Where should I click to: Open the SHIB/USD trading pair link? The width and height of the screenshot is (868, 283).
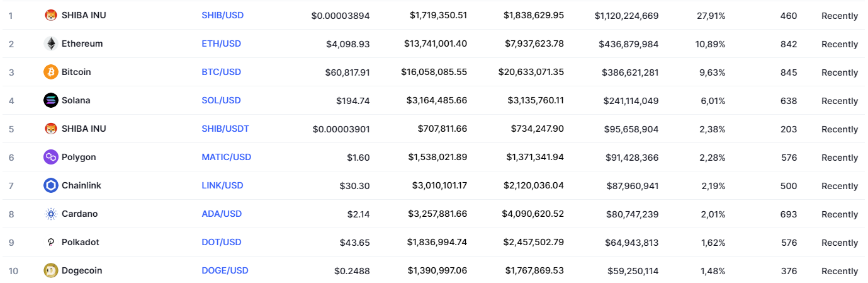click(222, 15)
